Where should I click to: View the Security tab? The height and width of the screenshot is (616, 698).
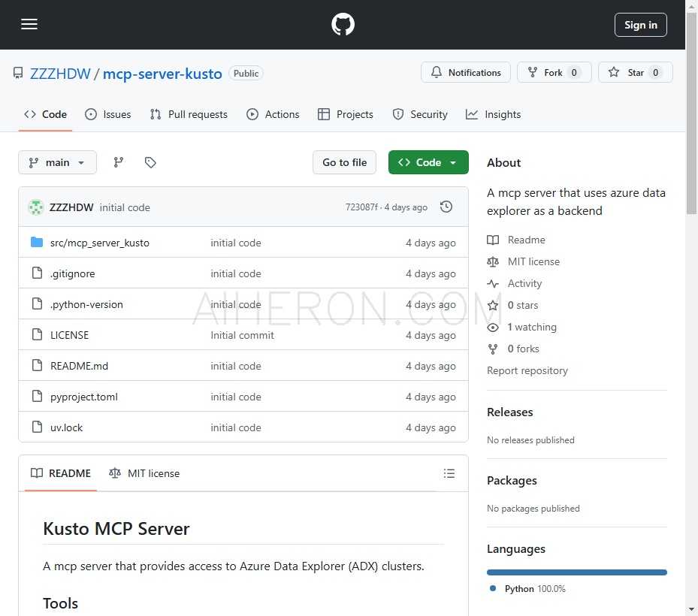pyautogui.click(x=420, y=114)
